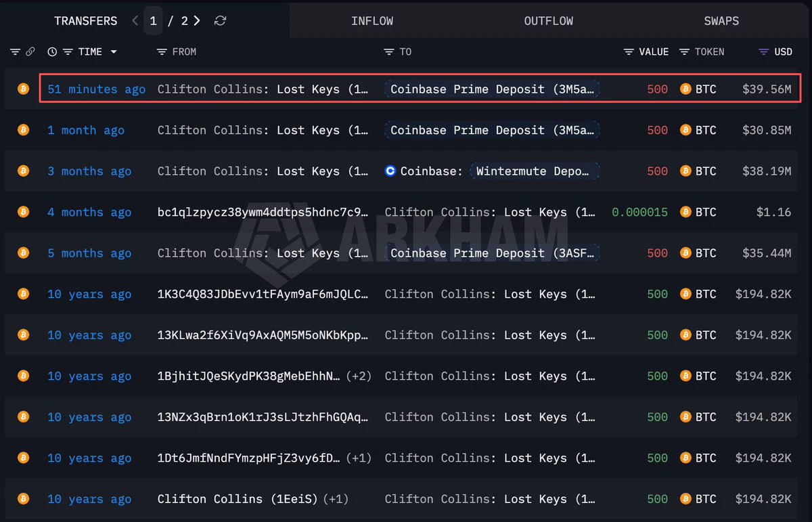Screen dimensions: 812x522
Task: Go to previous transfers page arrow
Action: pos(135,21)
